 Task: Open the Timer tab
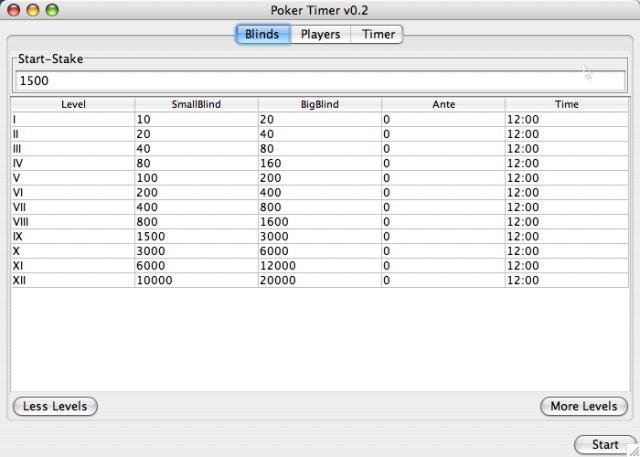pyautogui.click(x=377, y=34)
